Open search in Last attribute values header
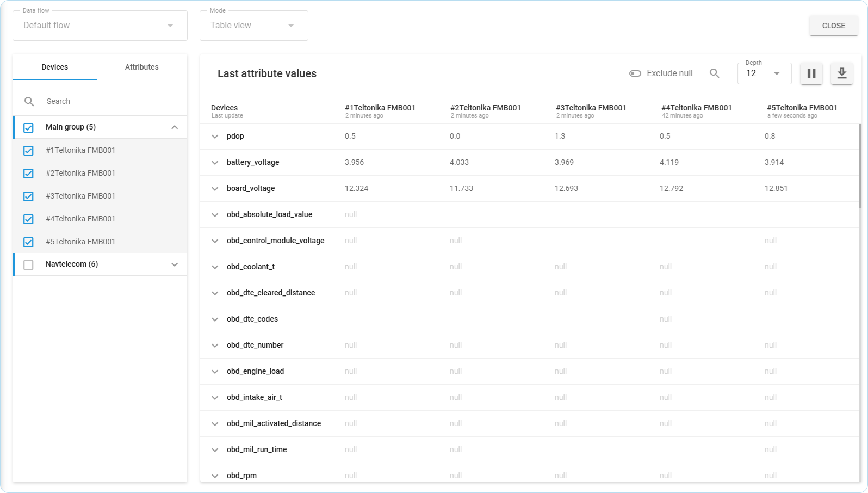This screenshot has height=493, width=868. tap(714, 73)
